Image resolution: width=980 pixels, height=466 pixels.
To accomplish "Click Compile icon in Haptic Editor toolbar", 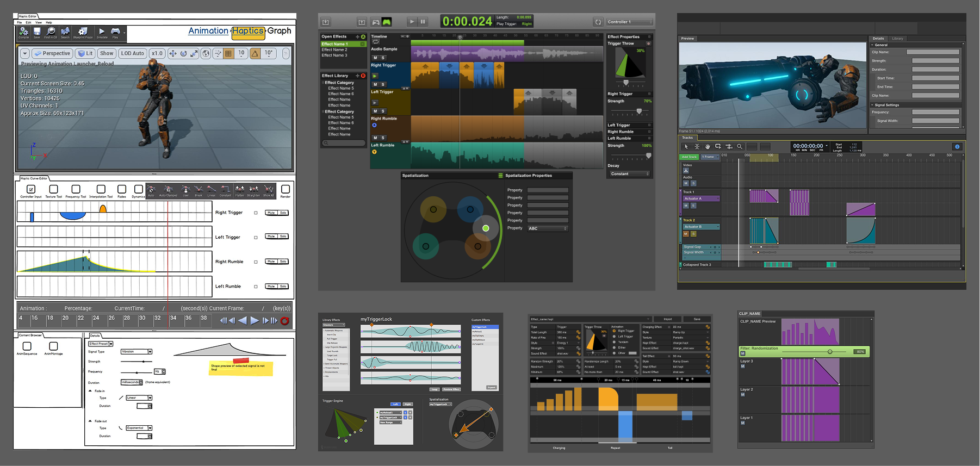I will click(23, 32).
